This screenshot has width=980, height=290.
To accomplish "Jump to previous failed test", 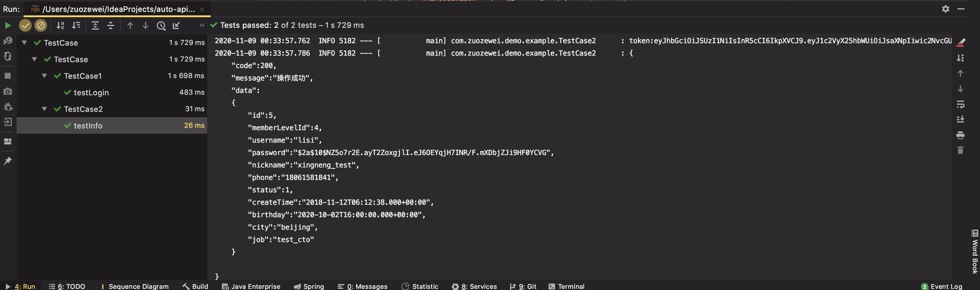I will (130, 25).
